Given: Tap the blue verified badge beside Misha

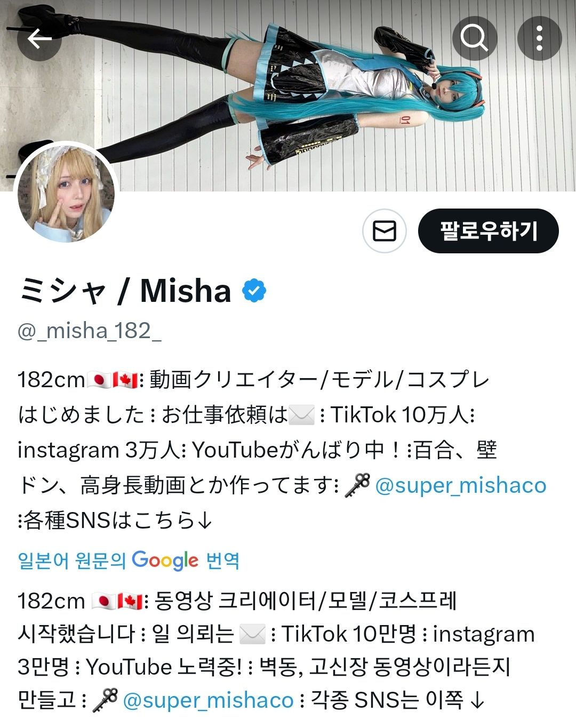Looking at the screenshot, I should click(254, 291).
